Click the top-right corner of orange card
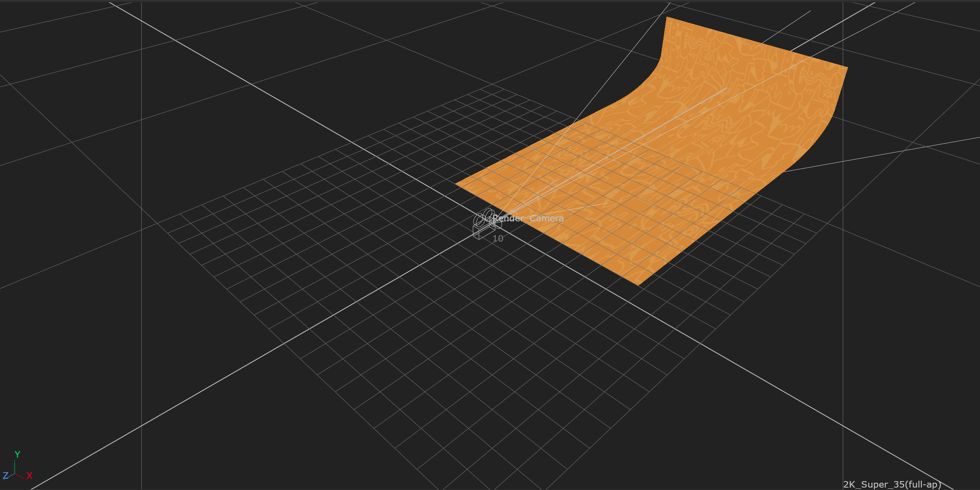980x490 pixels. [x=847, y=67]
